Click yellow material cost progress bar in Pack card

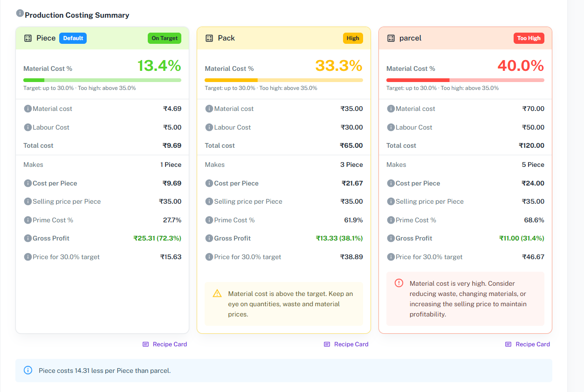(284, 80)
